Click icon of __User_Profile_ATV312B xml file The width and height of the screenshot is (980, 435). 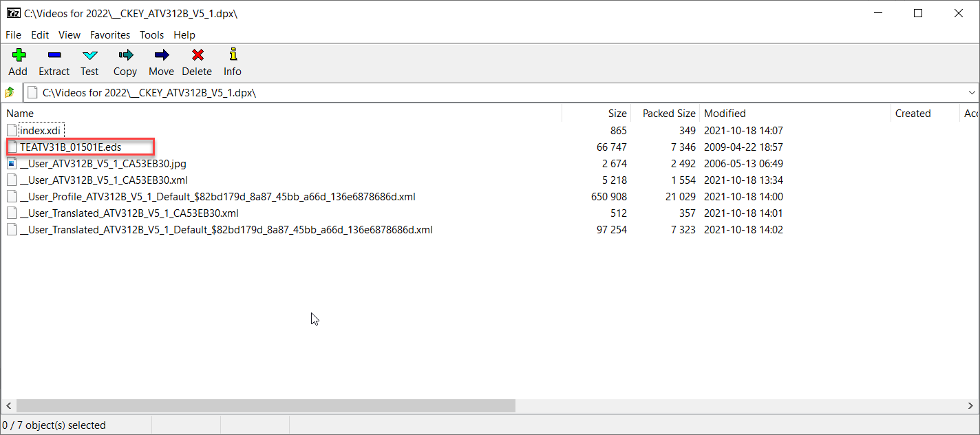pyautogui.click(x=12, y=197)
